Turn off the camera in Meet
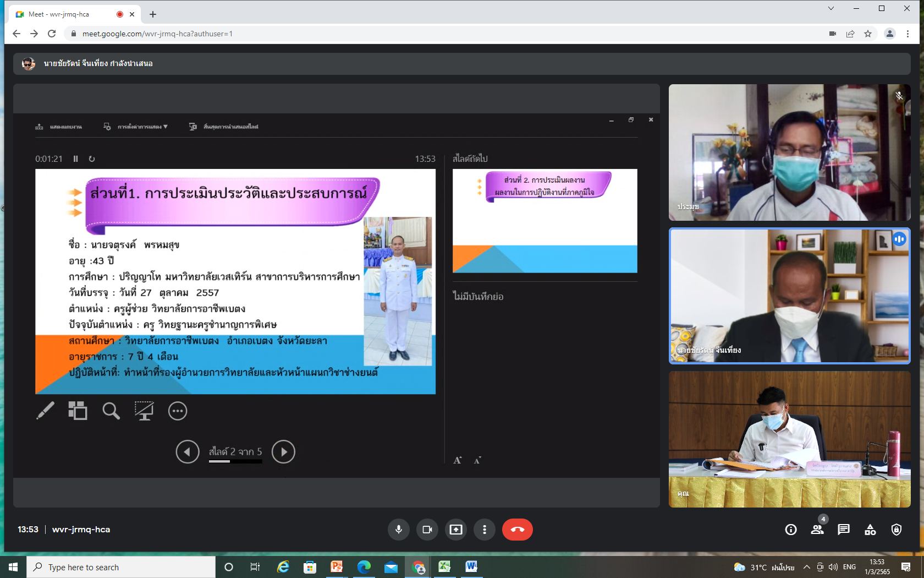 (x=427, y=530)
